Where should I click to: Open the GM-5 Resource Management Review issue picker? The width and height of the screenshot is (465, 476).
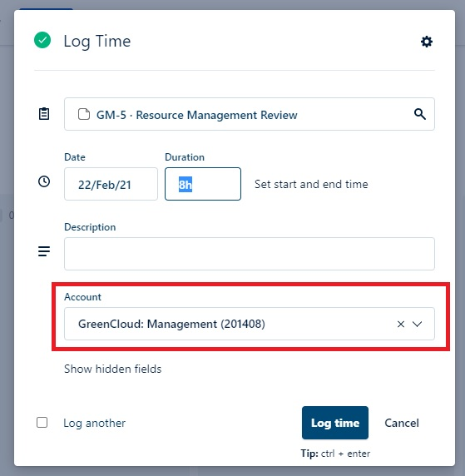[250, 114]
